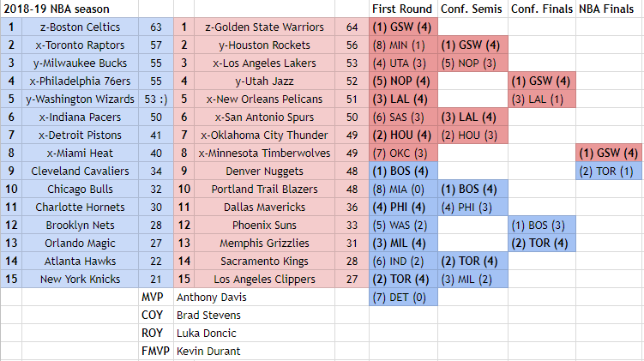Click the 'Conf. Finals' header cell

[x=541, y=9]
